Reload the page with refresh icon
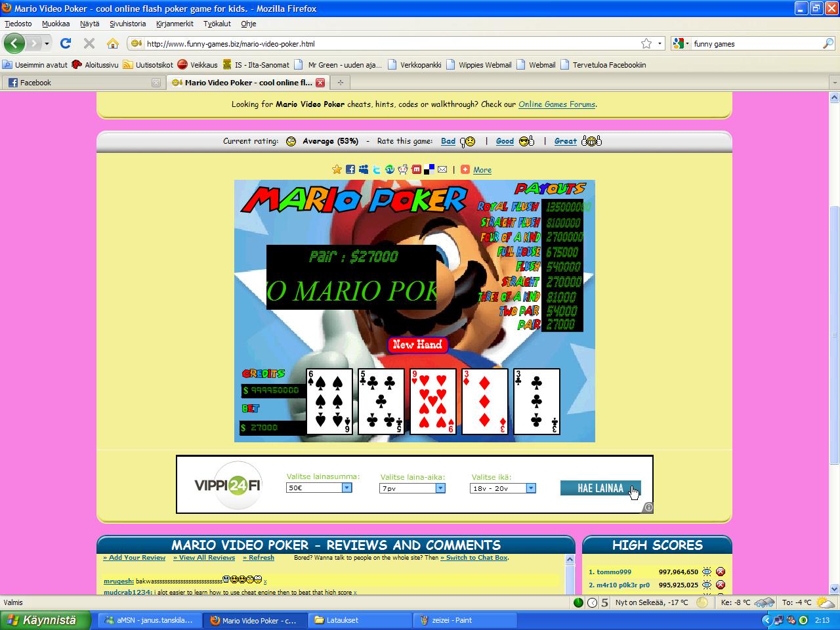Screen dimensions: 840x630 pos(65,43)
